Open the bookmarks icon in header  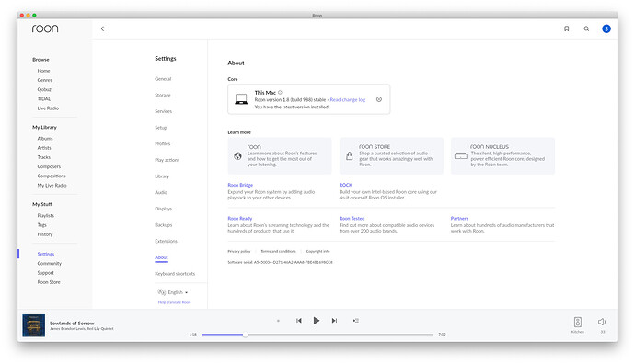pyautogui.click(x=567, y=28)
